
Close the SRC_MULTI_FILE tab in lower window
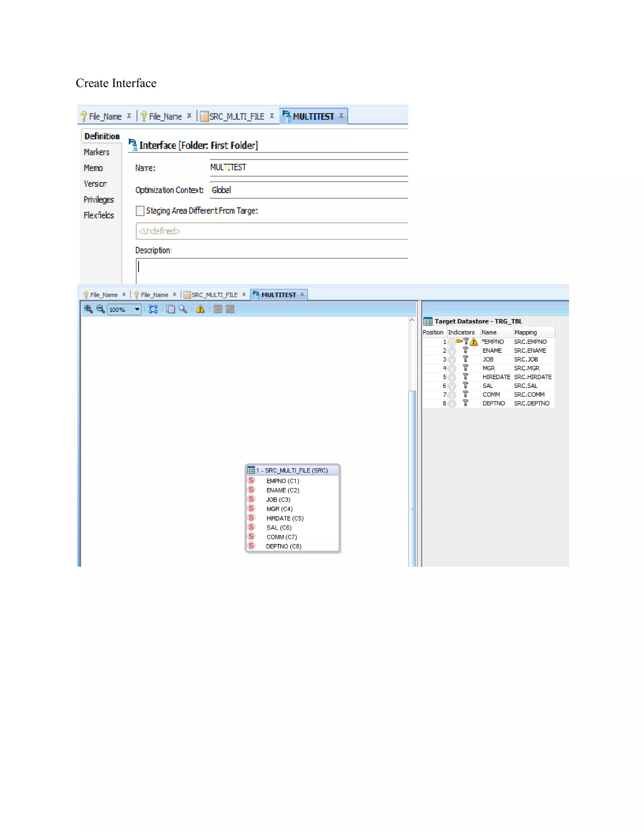[244, 295]
